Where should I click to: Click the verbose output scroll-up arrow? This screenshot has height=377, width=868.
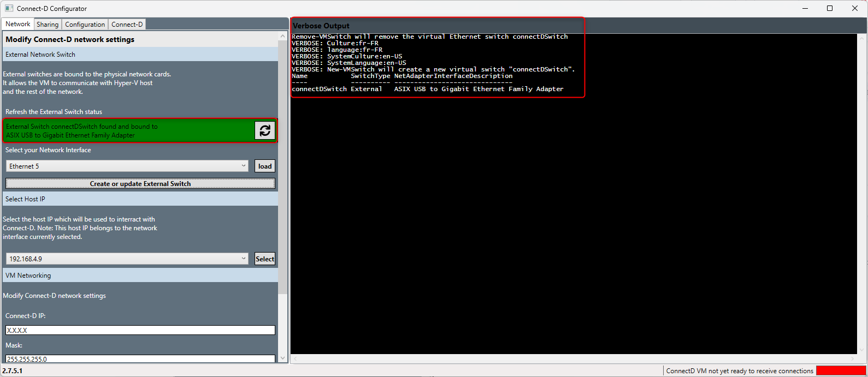click(861, 38)
